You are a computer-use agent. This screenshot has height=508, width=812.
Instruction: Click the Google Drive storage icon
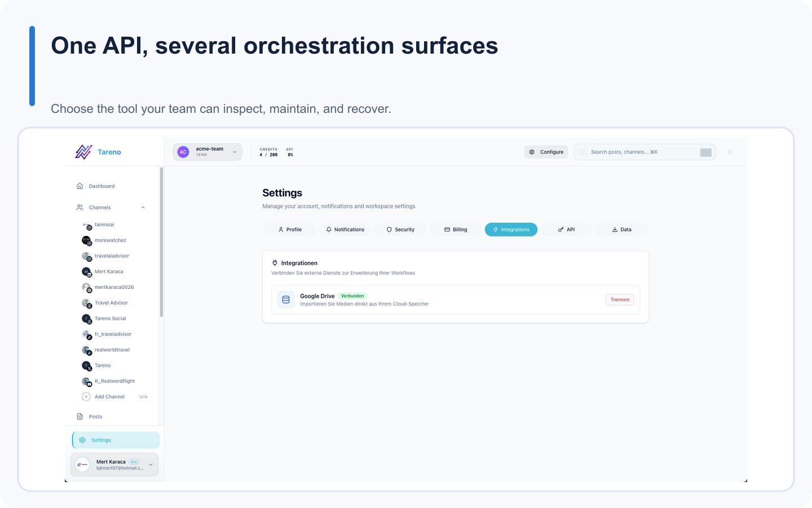[286, 300]
